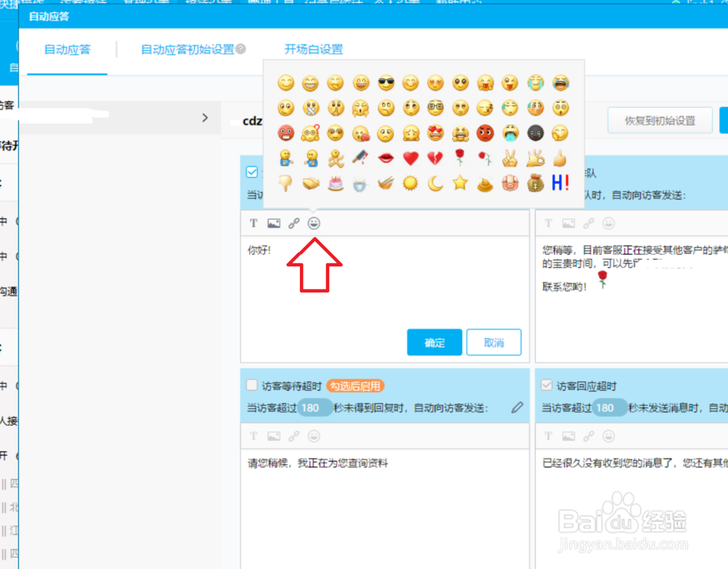Enable the 访客等待超时 checkbox
Image resolution: width=728 pixels, height=569 pixels.
[251, 386]
